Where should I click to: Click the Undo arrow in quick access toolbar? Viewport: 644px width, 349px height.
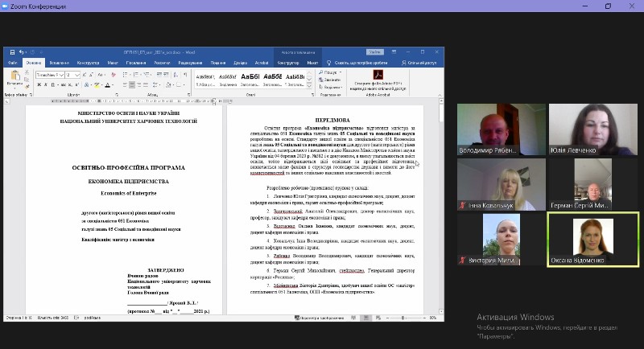pos(22,52)
